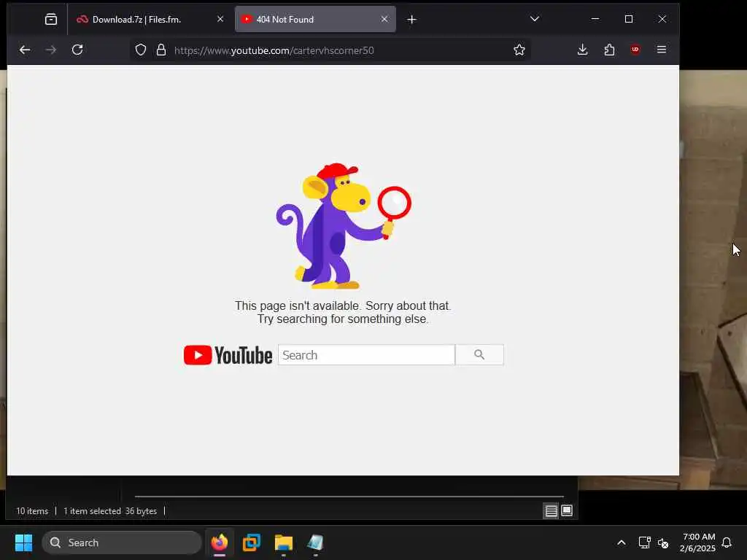747x560 pixels.
Task: Switch to Download.7z Files.fm tab
Action: (x=150, y=19)
